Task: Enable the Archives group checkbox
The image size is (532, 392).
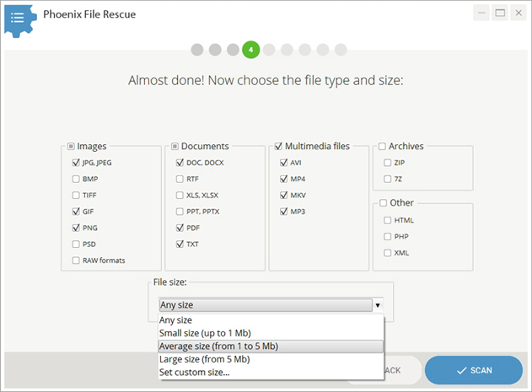Action: click(x=383, y=147)
